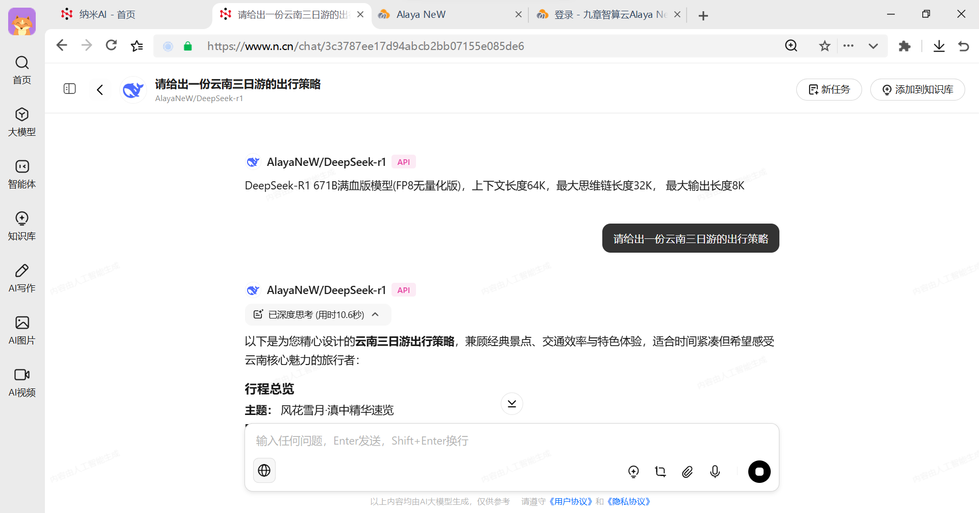980x513 pixels.
Task: Open the AI图片 image tool
Action: tap(22, 330)
